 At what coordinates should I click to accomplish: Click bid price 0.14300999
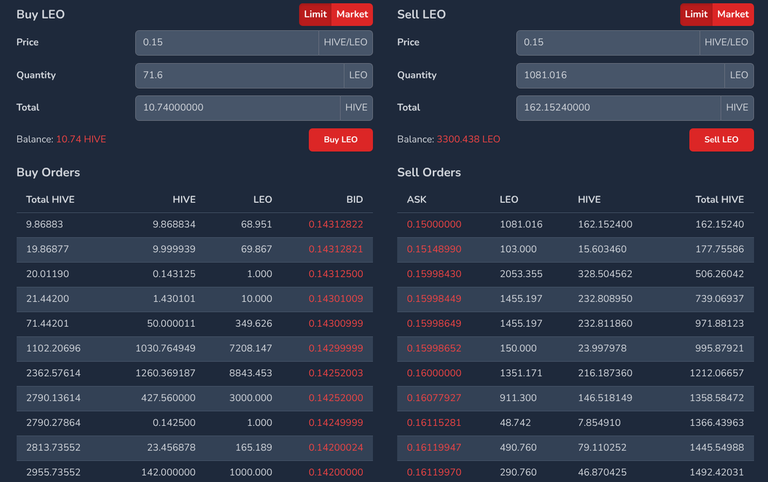336,323
